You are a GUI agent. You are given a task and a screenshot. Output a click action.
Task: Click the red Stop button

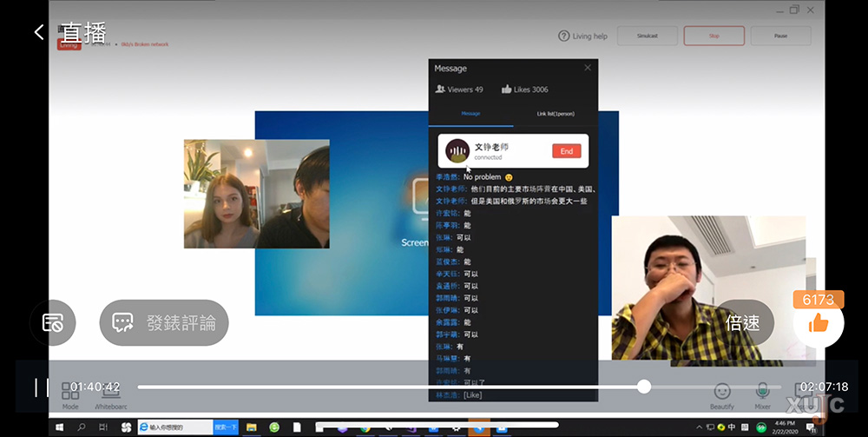coord(713,36)
